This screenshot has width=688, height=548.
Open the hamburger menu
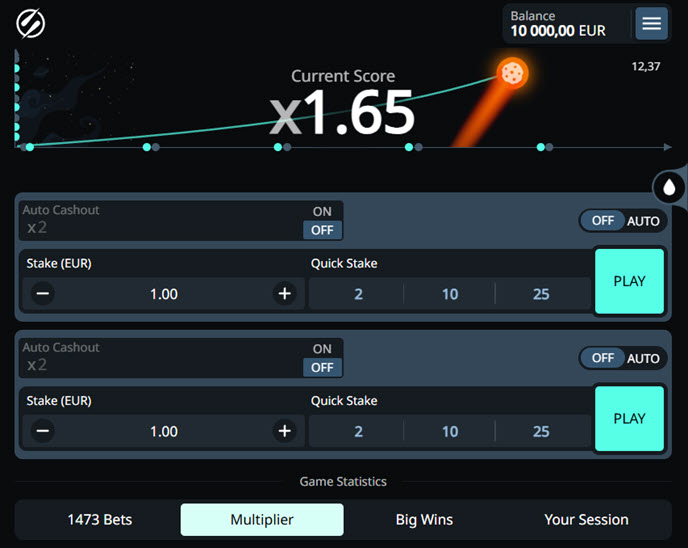(652, 23)
